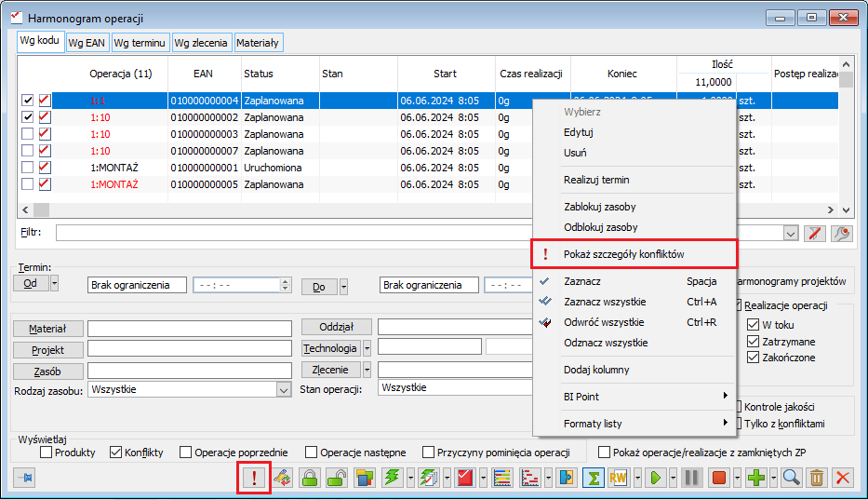Click the closed padlock lock resources icon
The height and width of the screenshot is (500, 868).
(310, 478)
